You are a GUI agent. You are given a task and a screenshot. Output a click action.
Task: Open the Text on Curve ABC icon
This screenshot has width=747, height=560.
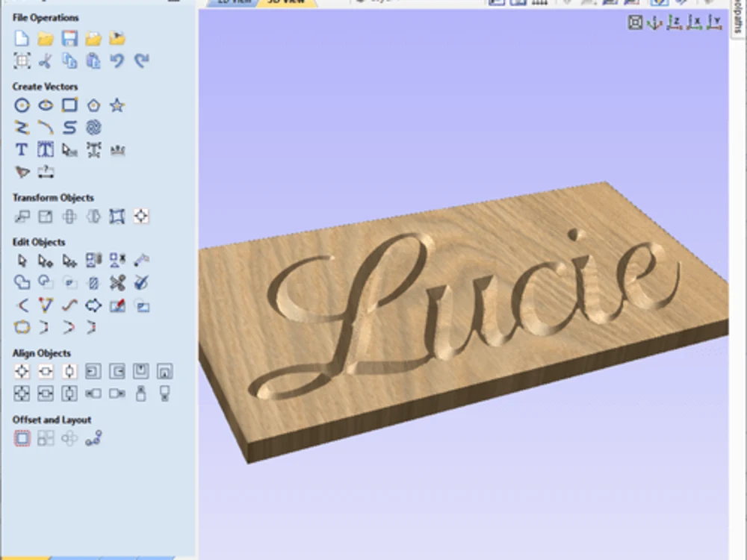117,151
